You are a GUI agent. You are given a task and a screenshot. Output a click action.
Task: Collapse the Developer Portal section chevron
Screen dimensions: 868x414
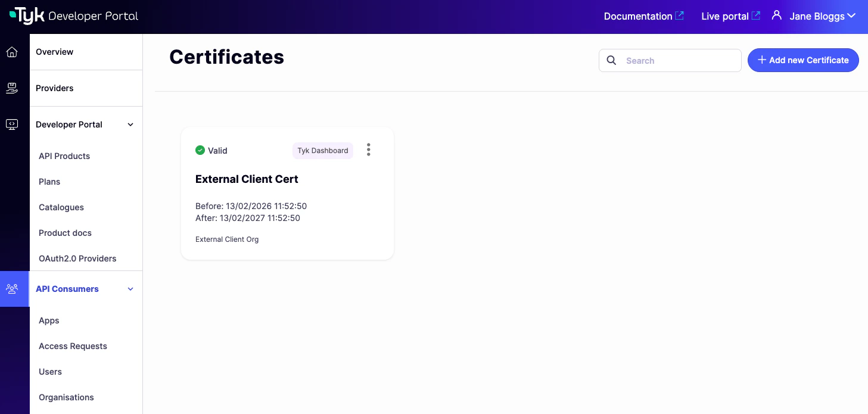[x=130, y=124]
